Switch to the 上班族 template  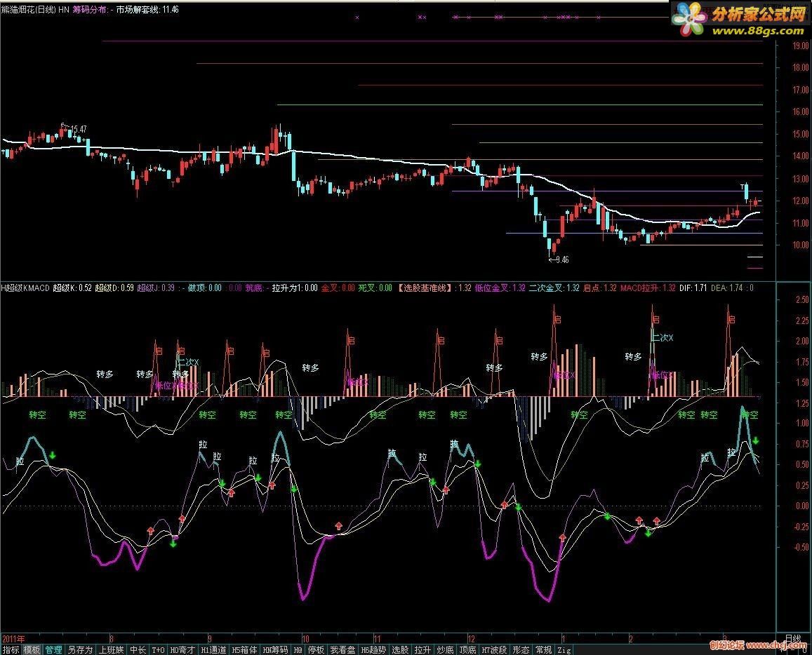click(112, 649)
